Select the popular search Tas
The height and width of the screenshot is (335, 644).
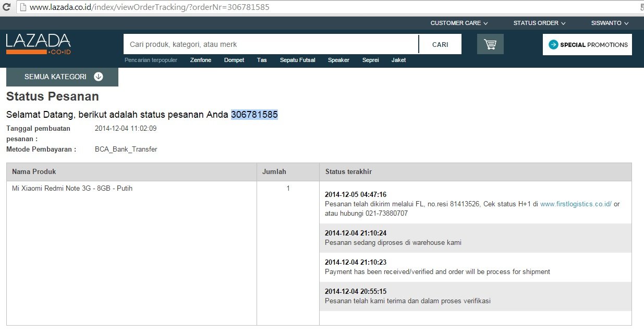pos(262,60)
